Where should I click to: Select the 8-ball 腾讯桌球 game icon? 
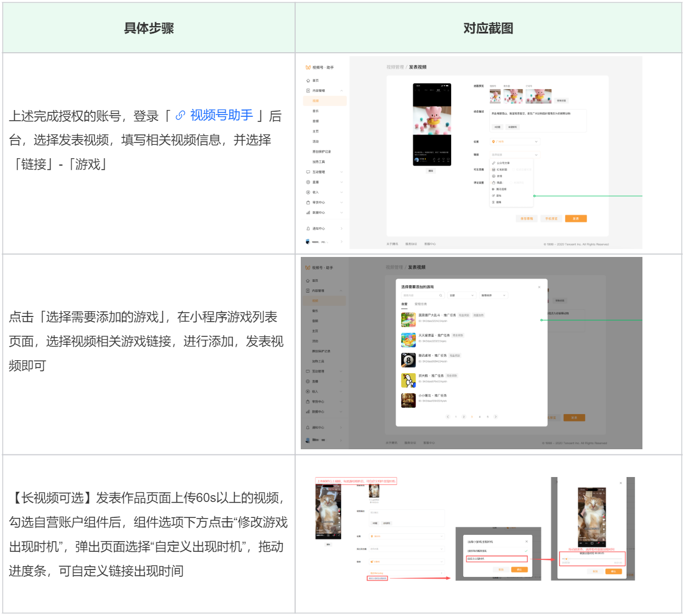pyautogui.click(x=409, y=360)
